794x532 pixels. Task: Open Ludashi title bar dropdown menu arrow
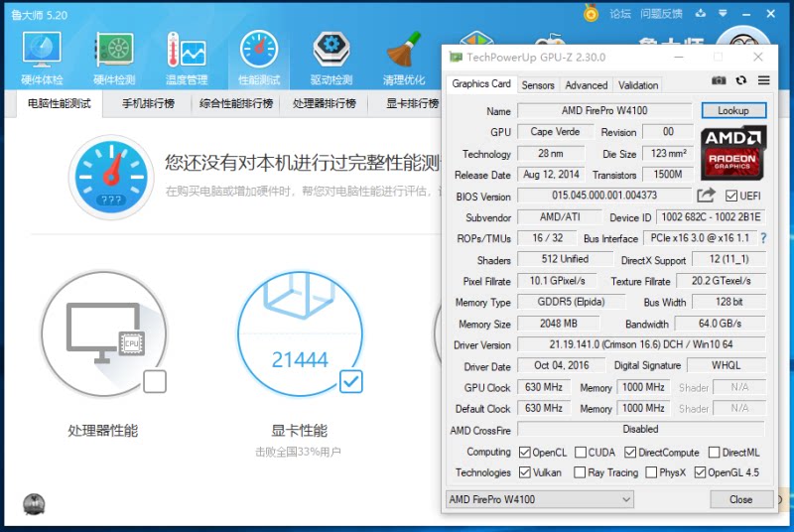[724, 13]
